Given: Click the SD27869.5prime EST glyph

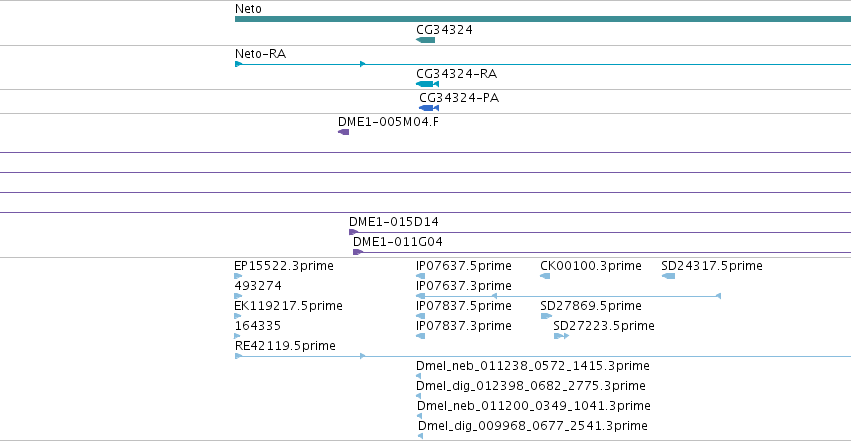Looking at the screenshot, I should pyautogui.click(x=546, y=316).
